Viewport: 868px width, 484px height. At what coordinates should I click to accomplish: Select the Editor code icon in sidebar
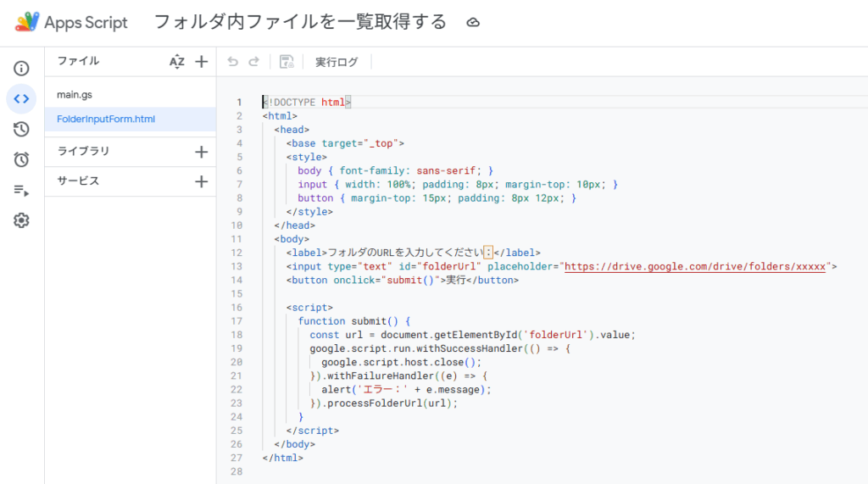coord(21,99)
